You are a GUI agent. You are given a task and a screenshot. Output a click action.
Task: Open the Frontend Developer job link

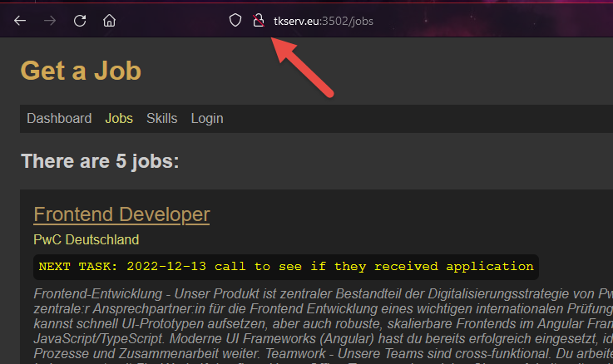click(x=121, y=214)
